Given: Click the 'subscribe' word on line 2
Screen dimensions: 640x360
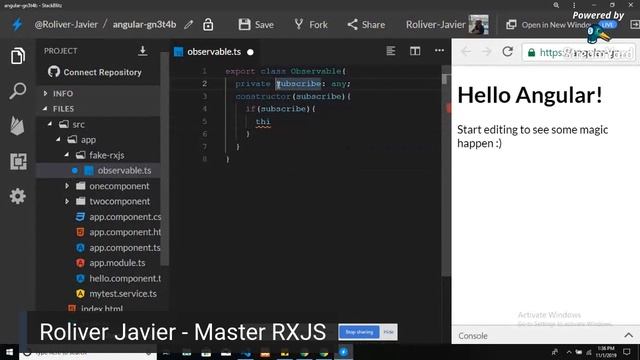Looking at the screenshot, I should pos(299,84).
